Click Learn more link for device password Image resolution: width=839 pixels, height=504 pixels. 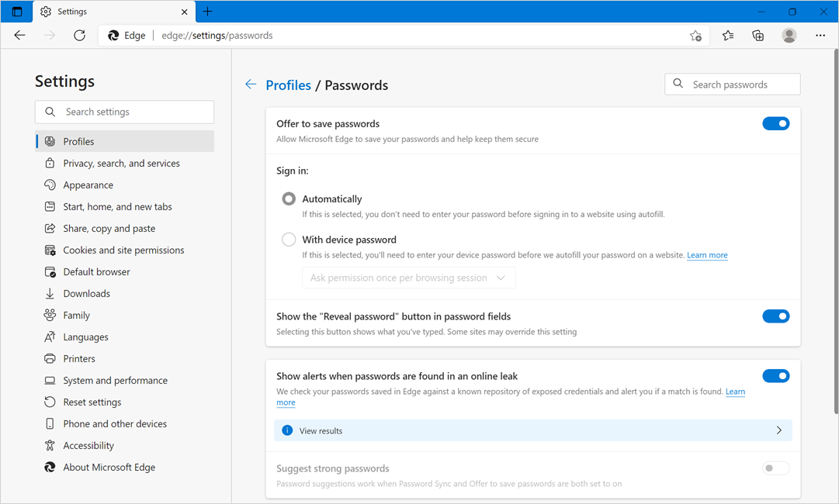(x=707, y=255)
